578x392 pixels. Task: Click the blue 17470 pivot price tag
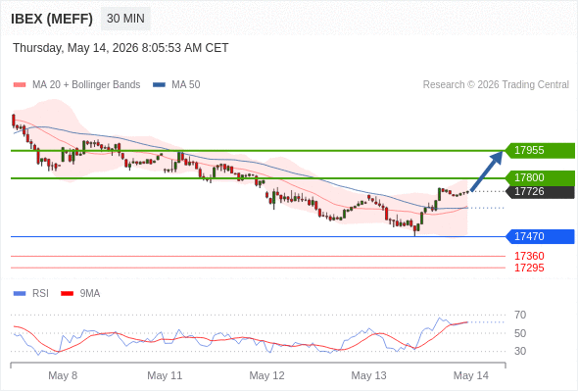pos(540,236)
